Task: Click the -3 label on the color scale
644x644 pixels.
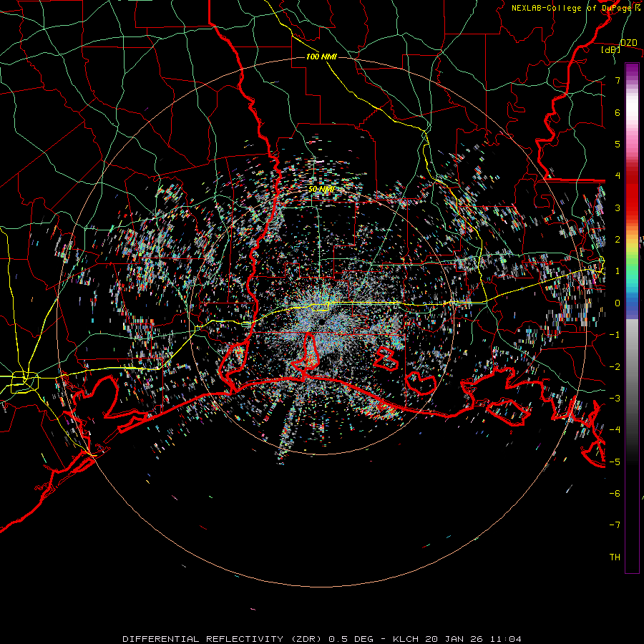Action: [615, 399]
